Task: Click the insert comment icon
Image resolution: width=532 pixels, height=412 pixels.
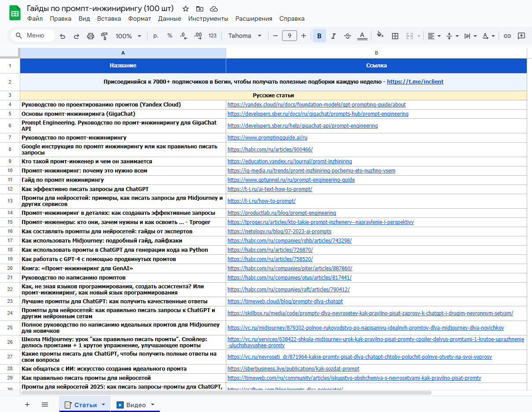Action: 521,36
